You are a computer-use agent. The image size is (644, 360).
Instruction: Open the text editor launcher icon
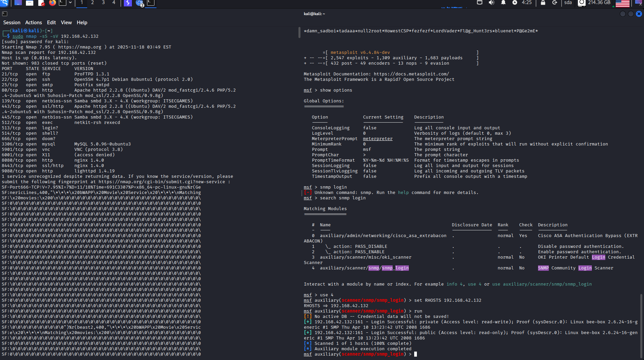(x=41, y=3)
